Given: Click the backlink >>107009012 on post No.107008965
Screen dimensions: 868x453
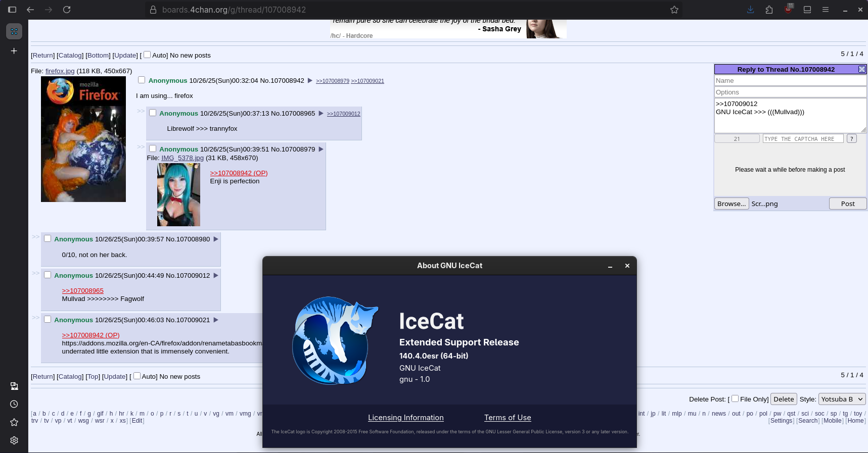Looking at the screenshot, I should 344,114.
